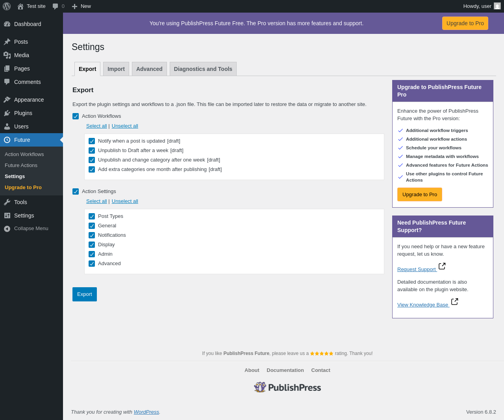
Task: Uncheck Unpublish to Draft after a week
Action: point(92,151)
